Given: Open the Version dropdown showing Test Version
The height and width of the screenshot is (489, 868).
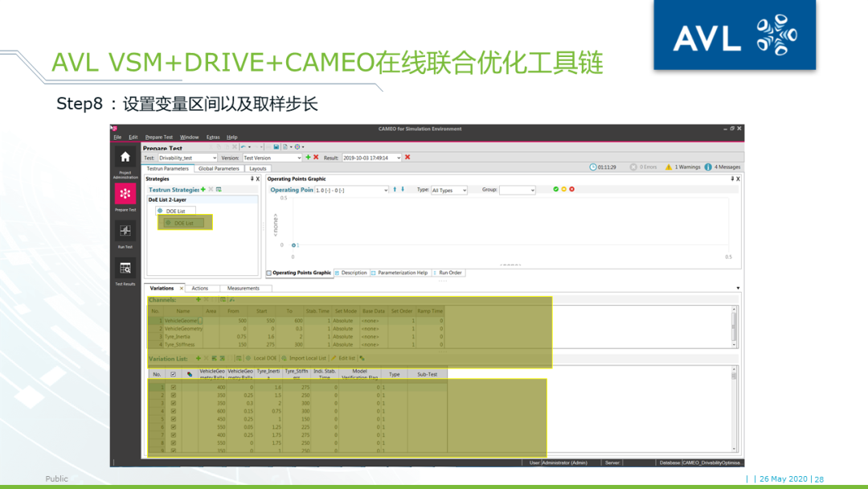Looking at the screenshot, I should pyautogui.click(x=299, y=158).
